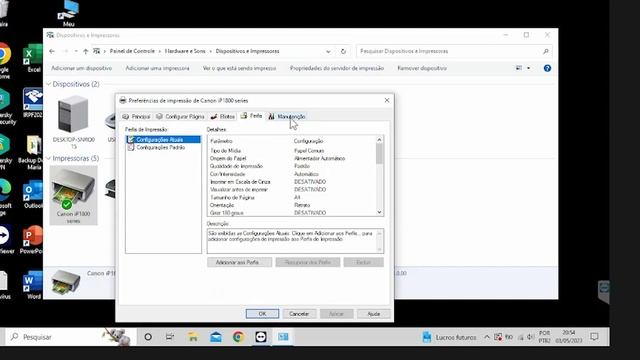The image size is (640, 360).
Task: Click Remover dispositivo in toolbar
Action: 422,68
